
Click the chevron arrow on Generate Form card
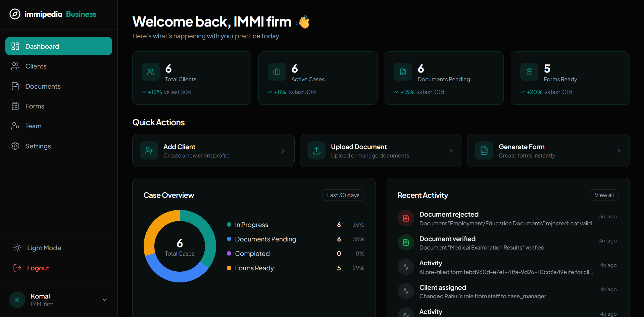pos(618,151)
